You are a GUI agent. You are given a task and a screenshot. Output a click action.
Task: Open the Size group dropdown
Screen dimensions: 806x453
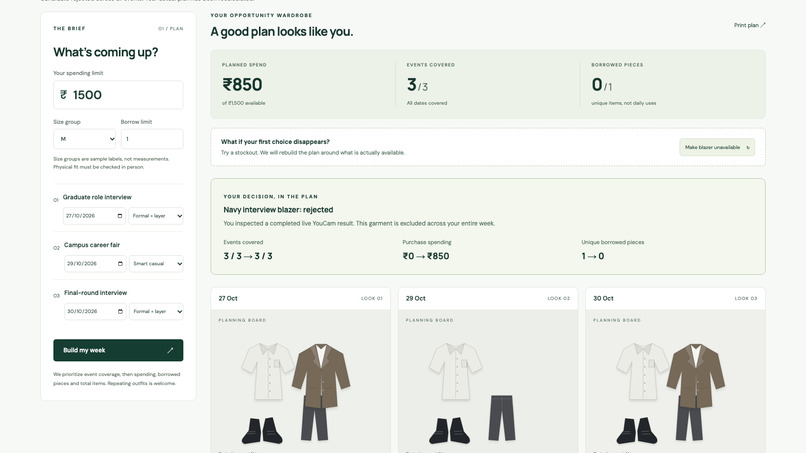pos(85,139)
